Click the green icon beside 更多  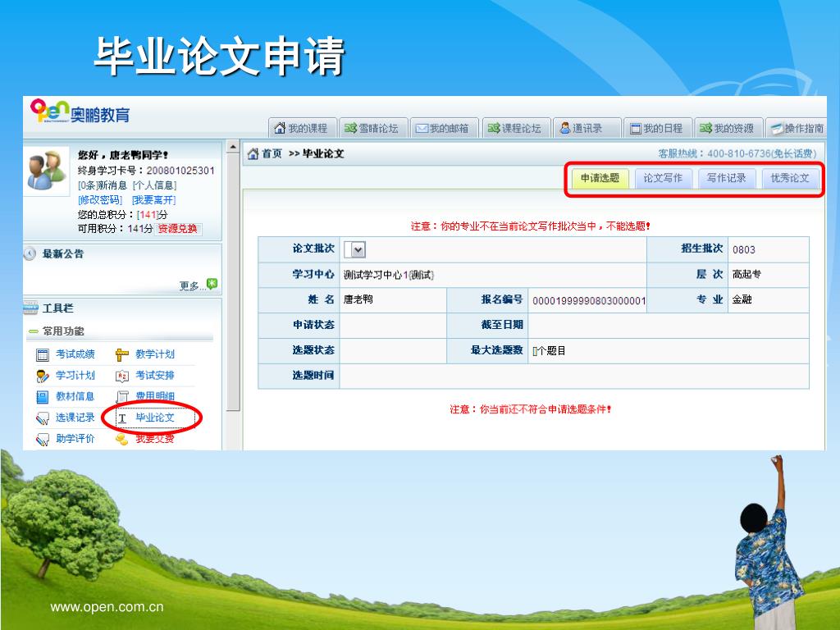click(x=212, y=283)
